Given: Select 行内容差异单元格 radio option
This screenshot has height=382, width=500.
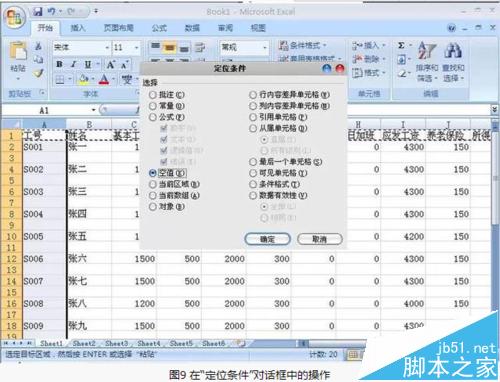Looking at the screenshot, I should [x=253, y=95].
